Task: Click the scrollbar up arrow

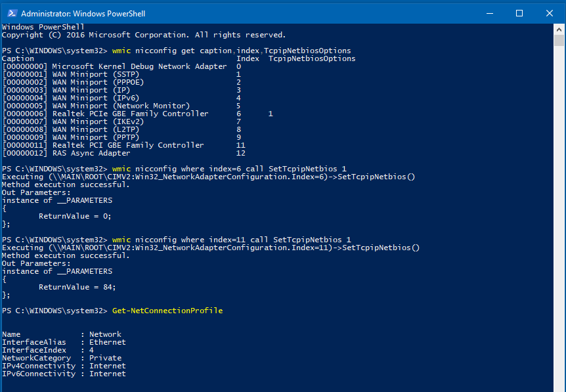Action: tap(559, 30)
